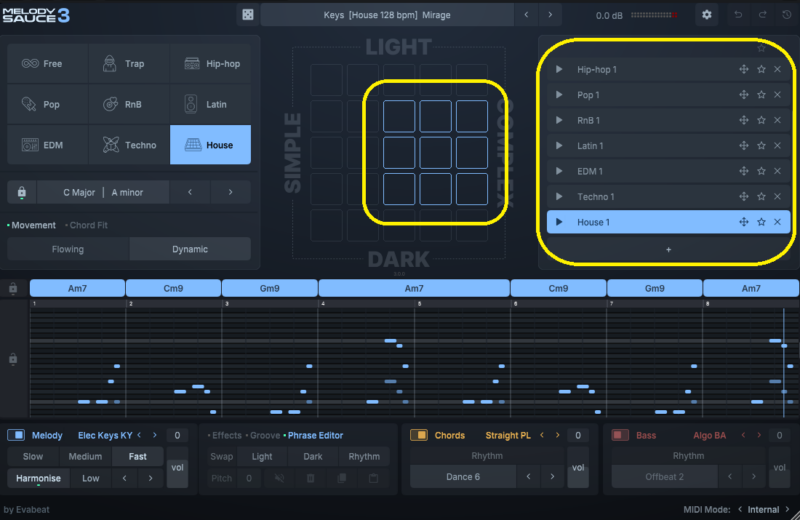Favorite the Pop 1 melody with star
Viewport: 800px width, 520px height.
coord(761,95)
